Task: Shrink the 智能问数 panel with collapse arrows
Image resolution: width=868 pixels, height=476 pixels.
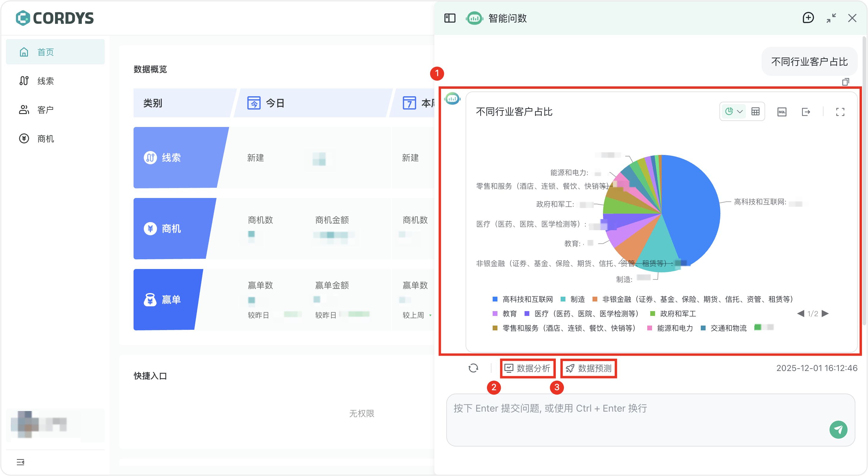Action: click(831, 18)
